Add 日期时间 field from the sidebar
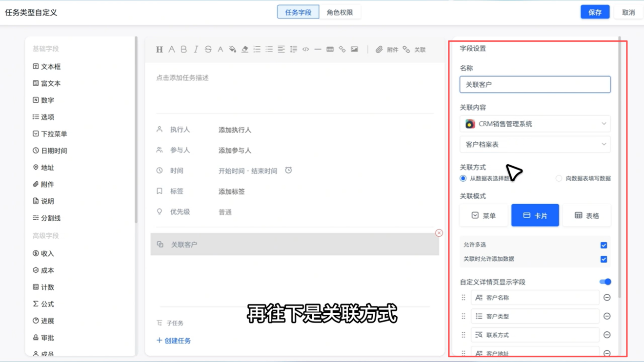Image resolution: width=644 pixels, height=362 pixels. [x=50, y=151]
